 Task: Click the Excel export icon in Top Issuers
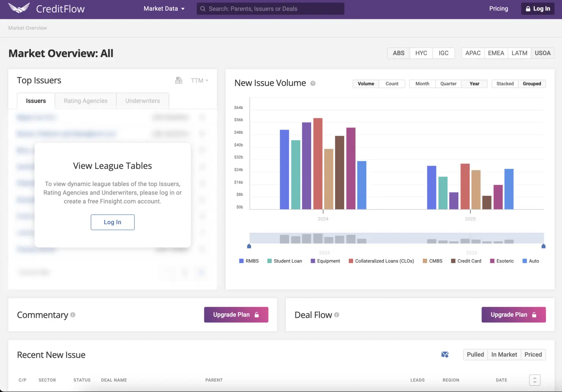point(179,80)
